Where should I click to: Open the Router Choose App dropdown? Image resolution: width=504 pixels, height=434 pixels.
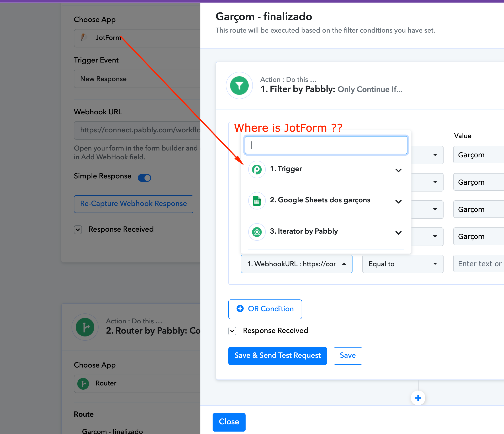point(137,384)
